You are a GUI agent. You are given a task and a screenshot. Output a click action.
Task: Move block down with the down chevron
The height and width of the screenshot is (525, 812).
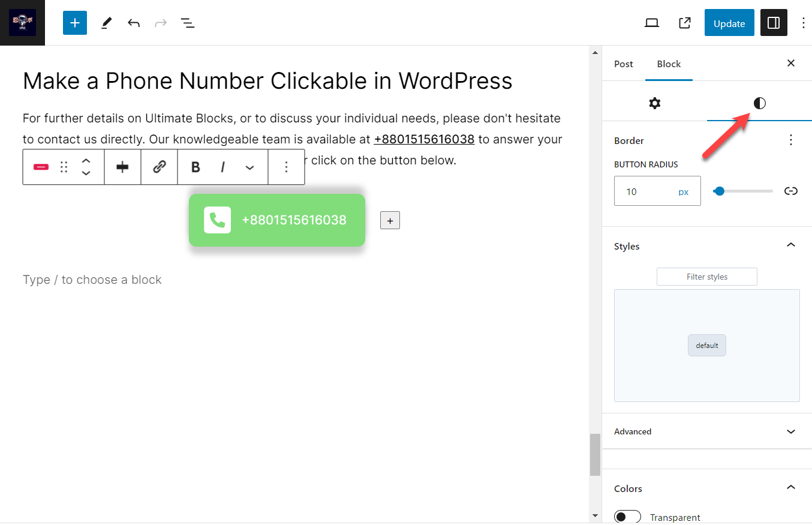click(86, 173)
